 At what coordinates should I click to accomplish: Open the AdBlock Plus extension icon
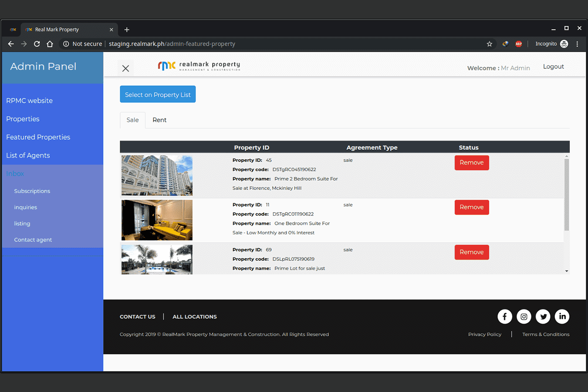click(x=519, y=44)
